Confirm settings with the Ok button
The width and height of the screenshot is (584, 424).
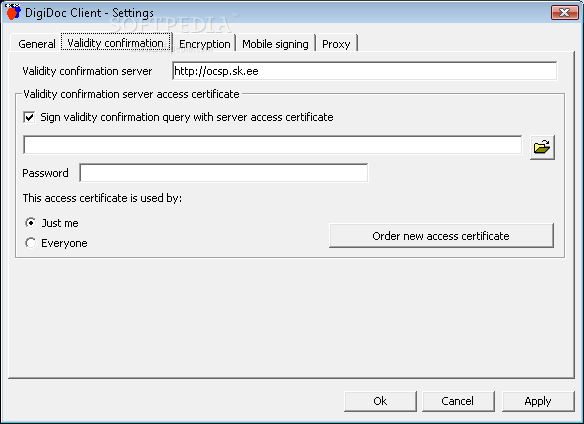coord(380,401)
